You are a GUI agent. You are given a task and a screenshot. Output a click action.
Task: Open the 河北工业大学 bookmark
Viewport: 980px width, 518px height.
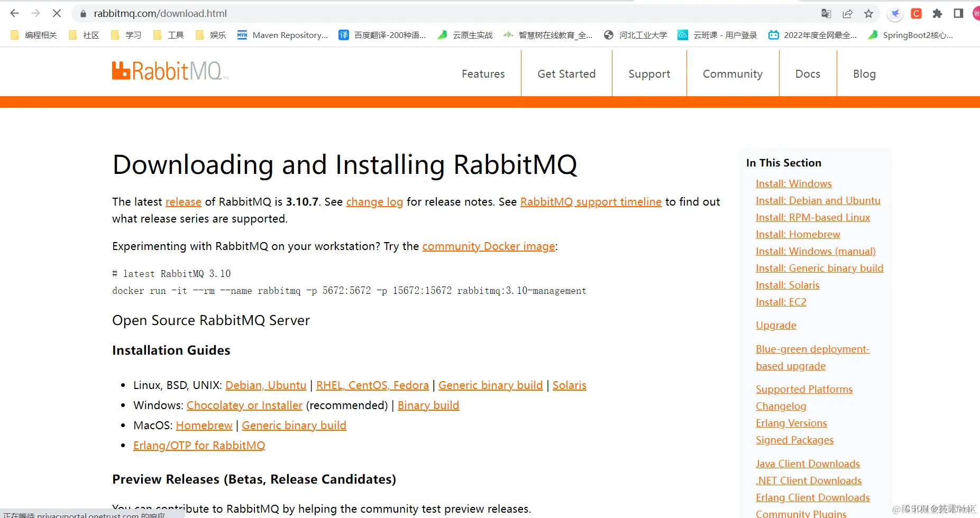click(x=635, y=35)
